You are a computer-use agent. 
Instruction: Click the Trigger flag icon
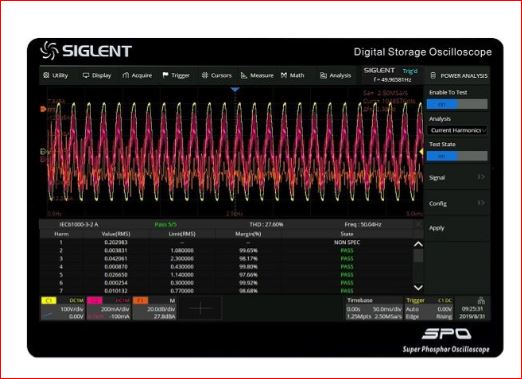[165, 75]
